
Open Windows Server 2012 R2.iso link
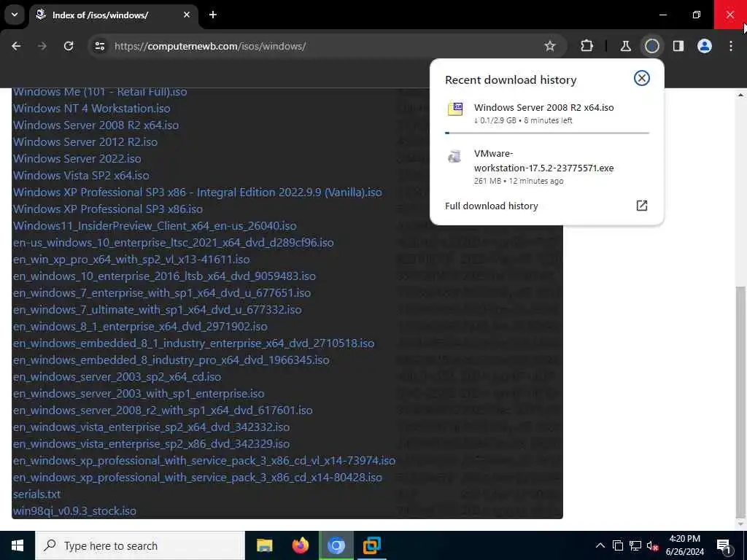click(85, 142)
